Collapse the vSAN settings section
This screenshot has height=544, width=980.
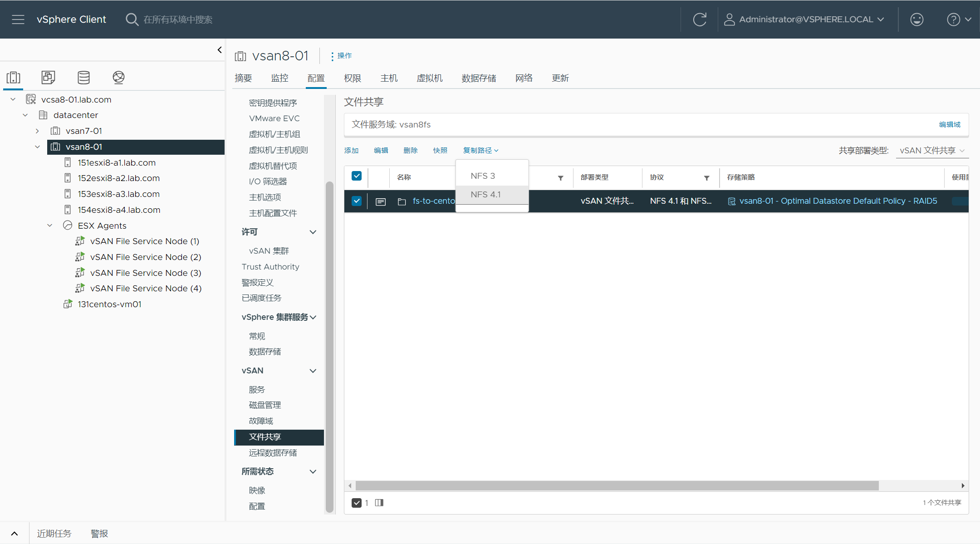coord(313,371)
